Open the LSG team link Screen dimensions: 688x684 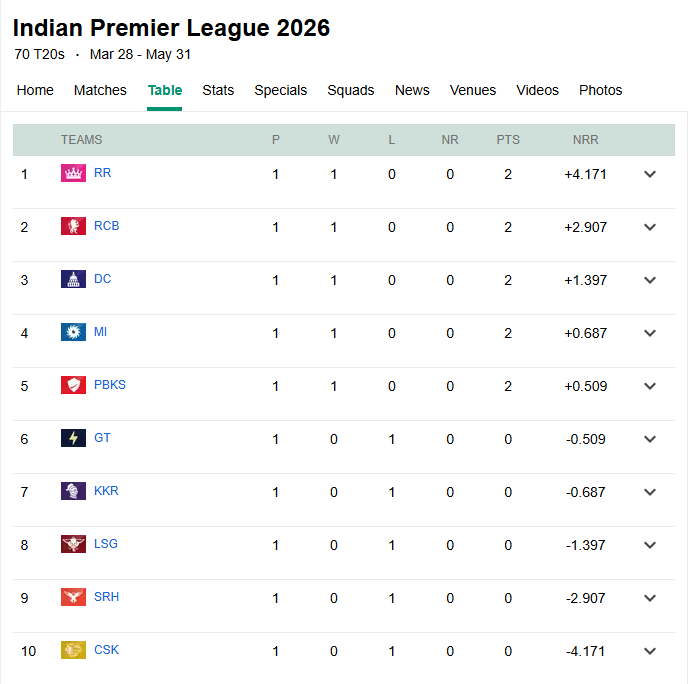(x=106, y=544)
